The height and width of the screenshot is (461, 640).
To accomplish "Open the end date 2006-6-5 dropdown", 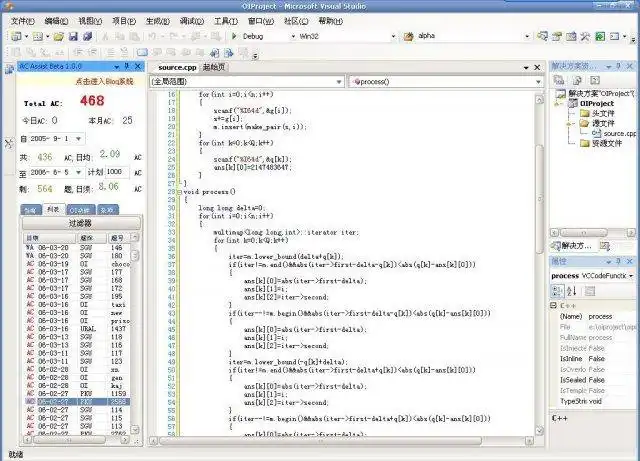I will 78,172.
